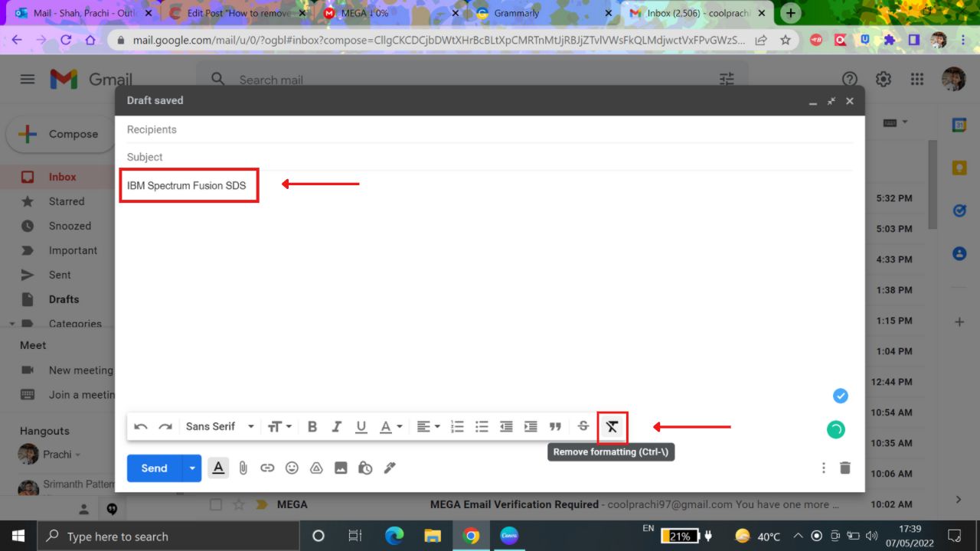The width and height of the screenshot is (980, 551).
Task: Show search options filter icon
Action: [x=727, y=79]
